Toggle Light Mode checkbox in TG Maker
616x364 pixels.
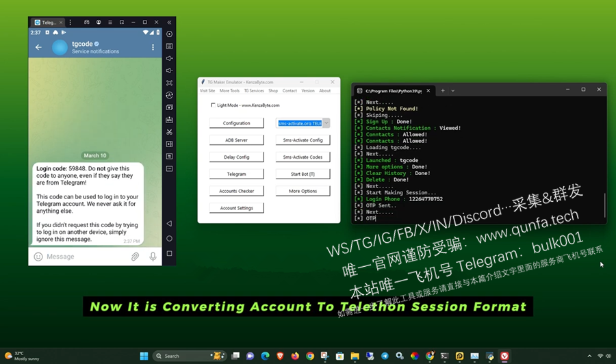point(213,105)
